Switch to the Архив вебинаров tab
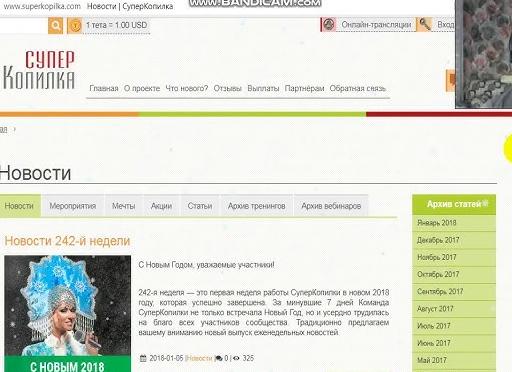 coord(331,206)
